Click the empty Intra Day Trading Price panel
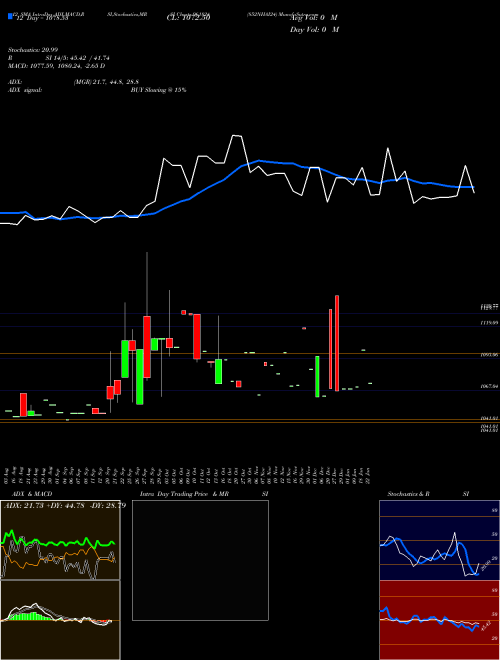Viewport: 500px width, 660px height. coord(200,560)
